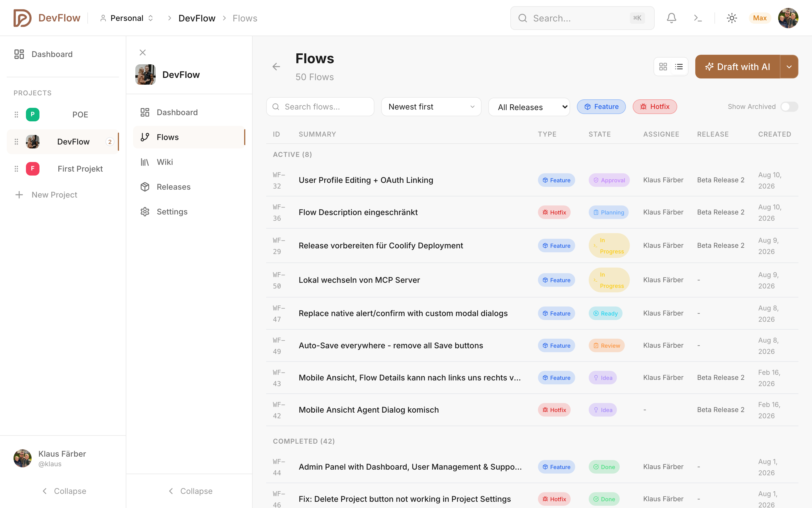The image size is (812, 508).
Task: Open Releases in project panel
Action: [x=189, y=187]
